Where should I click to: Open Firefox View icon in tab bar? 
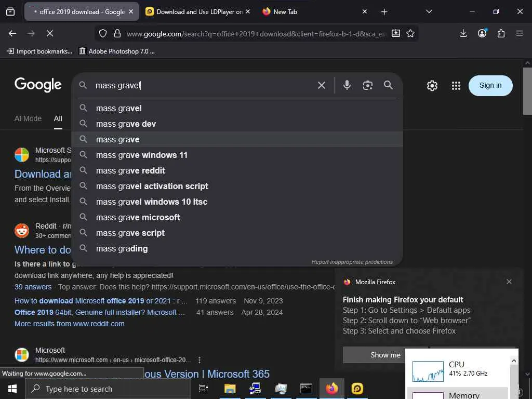(x=10, y=11)
